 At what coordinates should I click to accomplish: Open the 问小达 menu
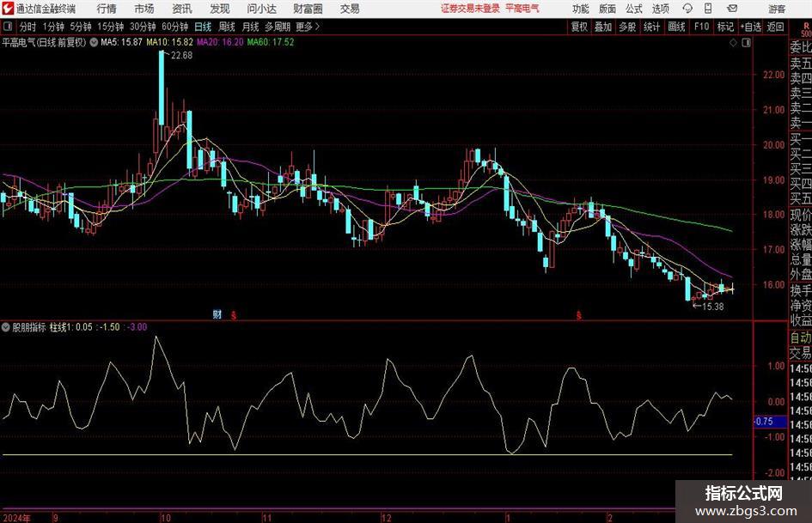pyautogui.click(x=261, y=9)
